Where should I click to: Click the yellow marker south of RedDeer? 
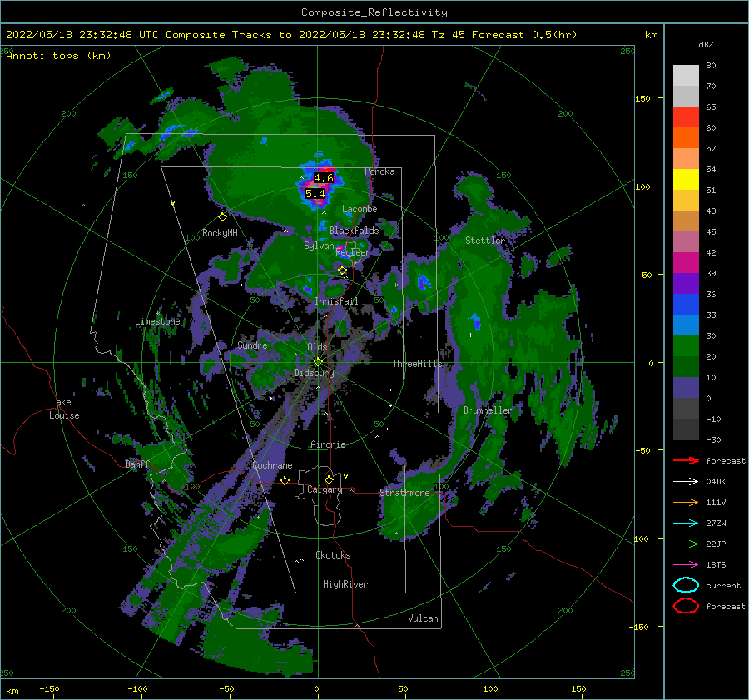tap(342, 271)
